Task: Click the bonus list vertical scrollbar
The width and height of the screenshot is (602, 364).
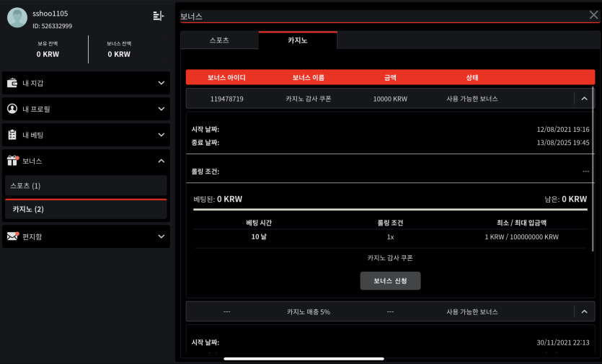Action: pos(593,169)
